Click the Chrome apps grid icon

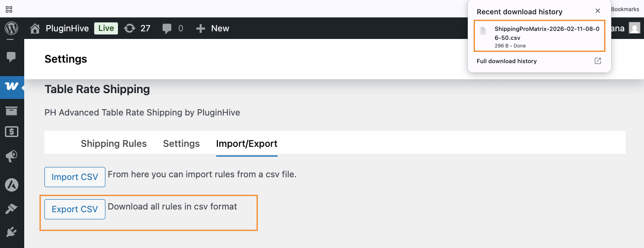pos(9,9)
